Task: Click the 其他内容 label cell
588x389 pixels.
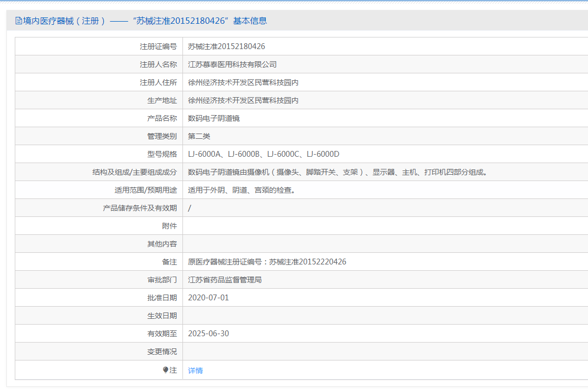Action: point(99,244)
